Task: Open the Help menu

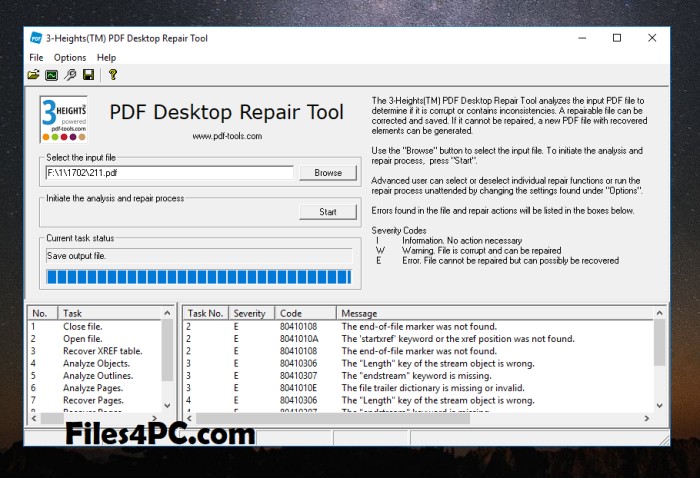Action: [106, 58]
